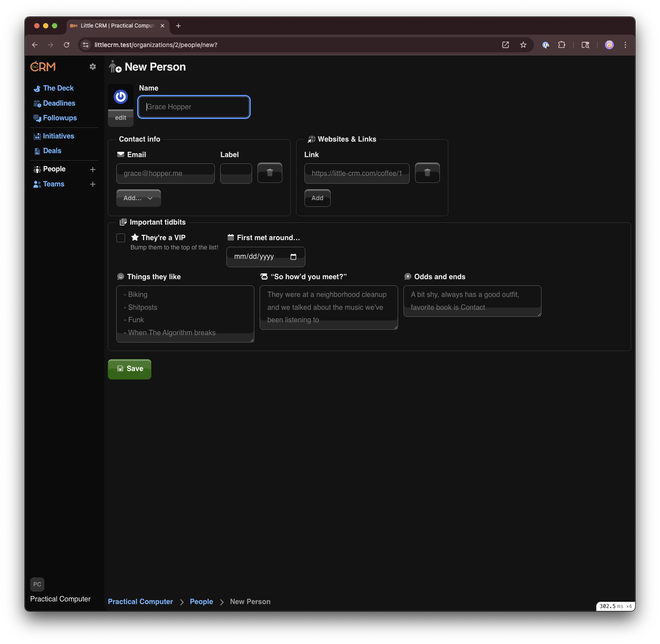Click the settings gear icon in sidebar

(93, 67)
